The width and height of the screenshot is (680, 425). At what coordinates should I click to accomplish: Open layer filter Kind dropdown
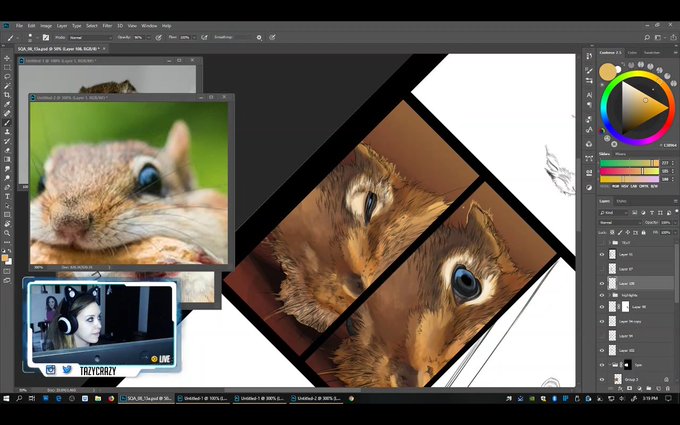[614, 212]
